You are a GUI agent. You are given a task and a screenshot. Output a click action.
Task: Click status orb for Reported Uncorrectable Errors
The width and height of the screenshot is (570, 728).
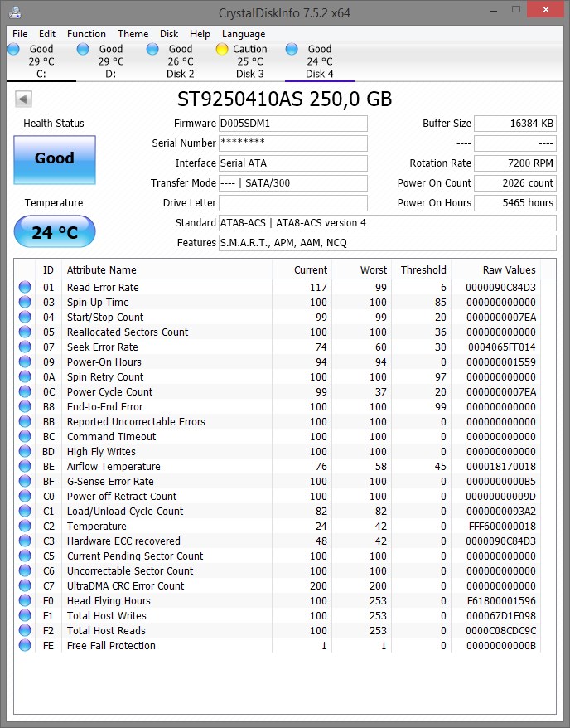[25, 421]
